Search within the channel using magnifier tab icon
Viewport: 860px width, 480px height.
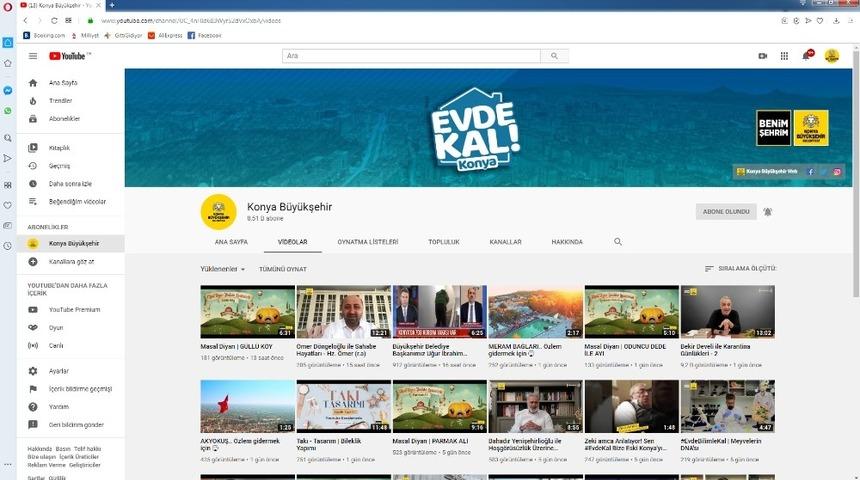[618, 242]
